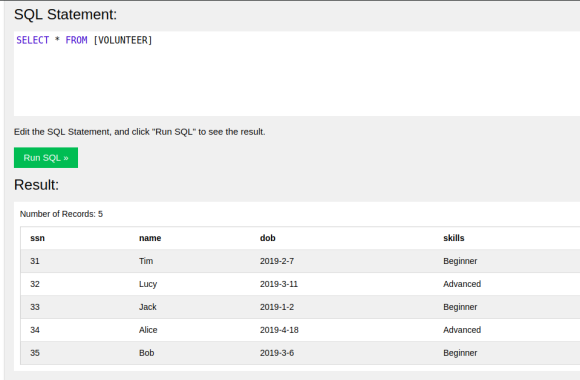Image resolution: width=580 pixels, height=380 pixels.
Task: Click the Beginner skill in Bob's row
Action: point(460,353)
